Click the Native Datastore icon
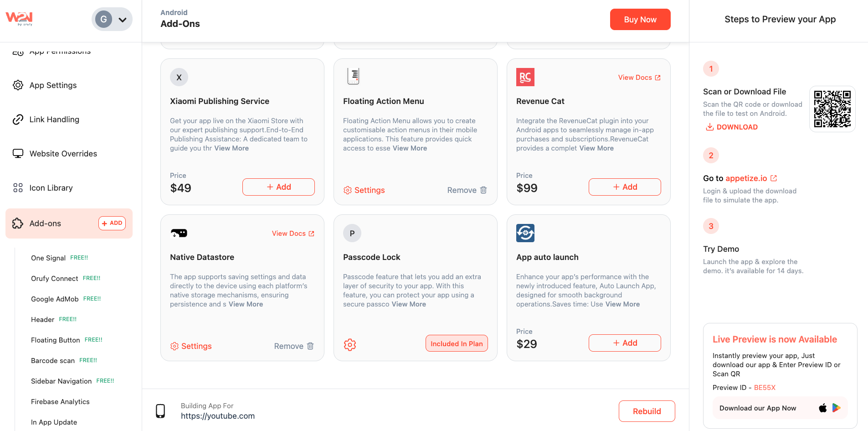This screenshot has width=868, height=431. (x=179, y=233)
